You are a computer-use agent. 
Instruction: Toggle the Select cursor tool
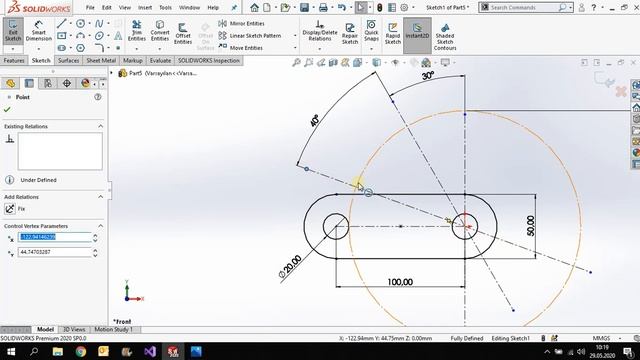[360, 7]
